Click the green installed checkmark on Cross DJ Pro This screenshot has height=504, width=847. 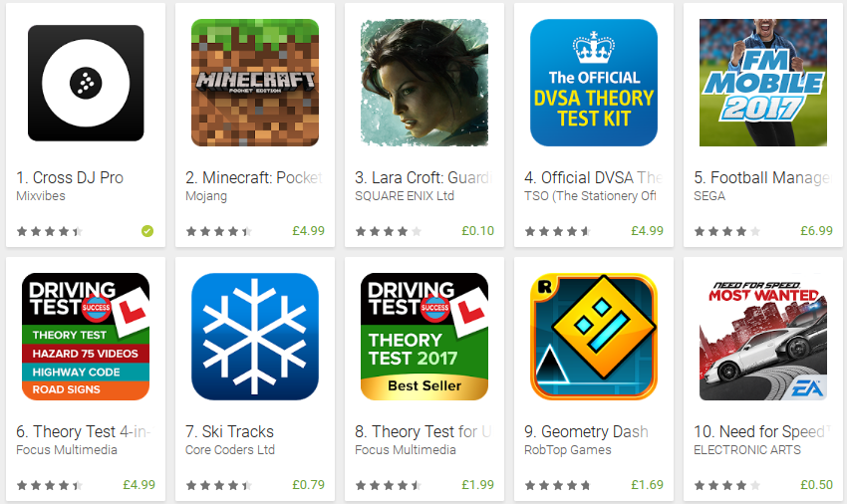pyautogui.click(x=147, y=231)
